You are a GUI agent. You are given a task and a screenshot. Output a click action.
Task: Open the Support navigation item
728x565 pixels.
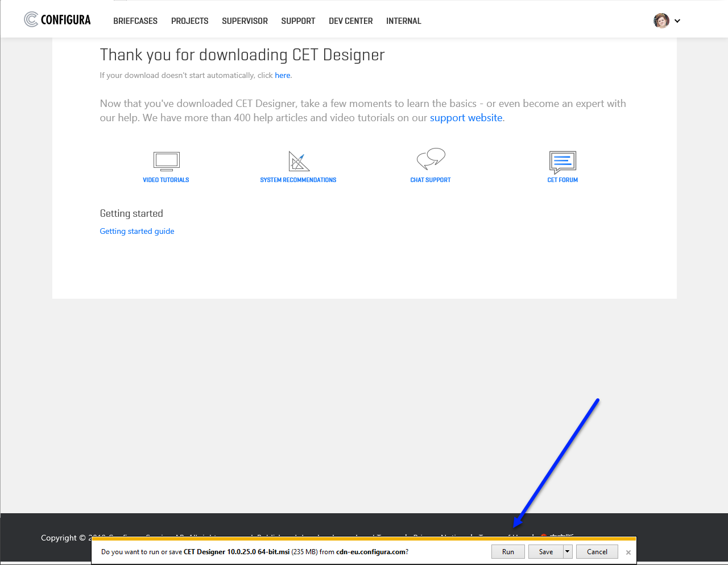pyautogui.click(x=298, y=21)
